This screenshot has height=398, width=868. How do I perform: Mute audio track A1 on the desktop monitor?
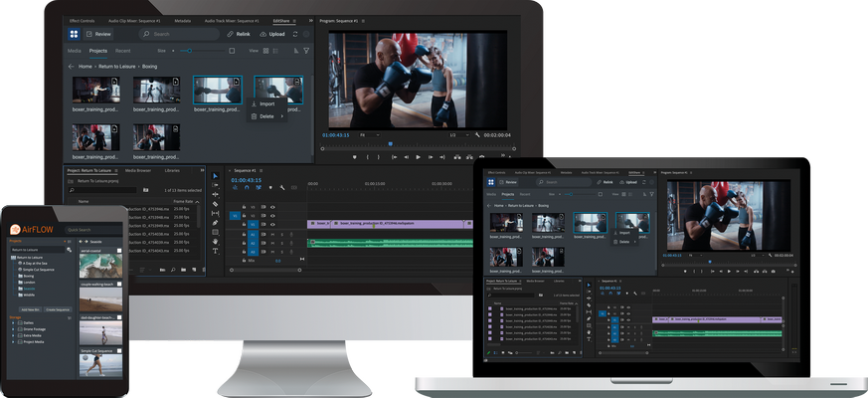pos(272,235)
